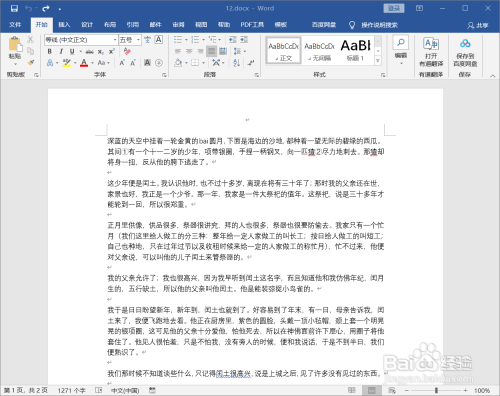Click the Grow Font icon

pos(122,62)
